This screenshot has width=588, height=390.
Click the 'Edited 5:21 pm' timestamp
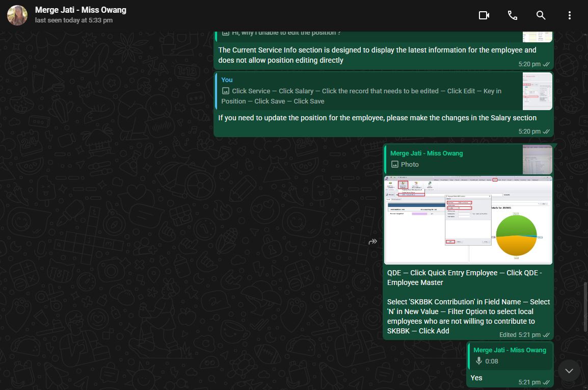pyautogui.click(x=520, y=335)
